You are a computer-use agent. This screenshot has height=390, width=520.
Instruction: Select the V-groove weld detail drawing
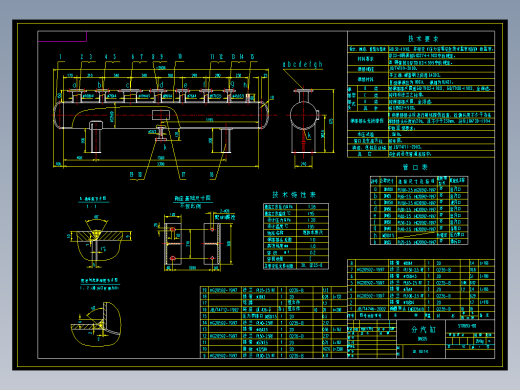99,242
